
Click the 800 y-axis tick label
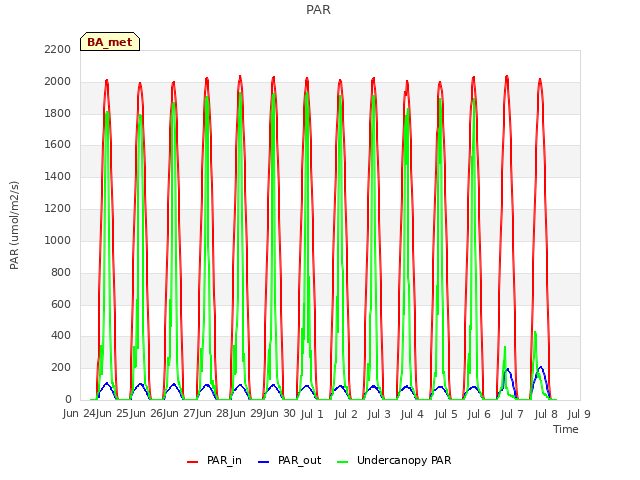[61, 272]
